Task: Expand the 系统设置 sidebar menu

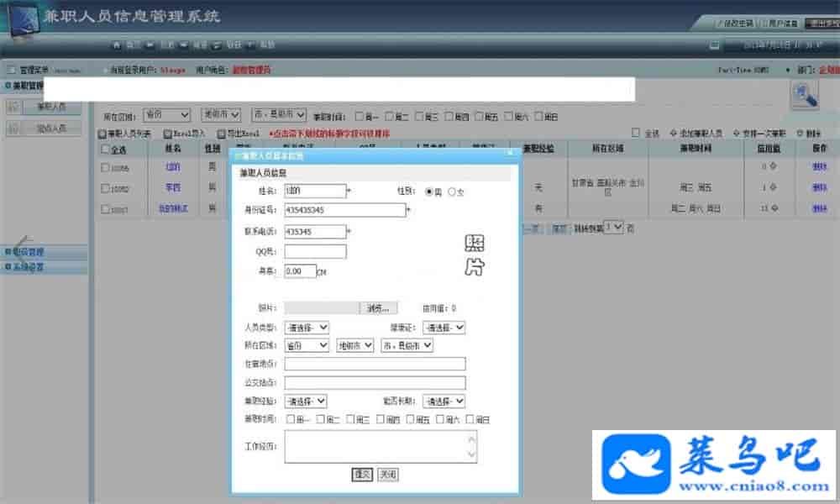Action: pyautogui.click(x=44, y=267)
